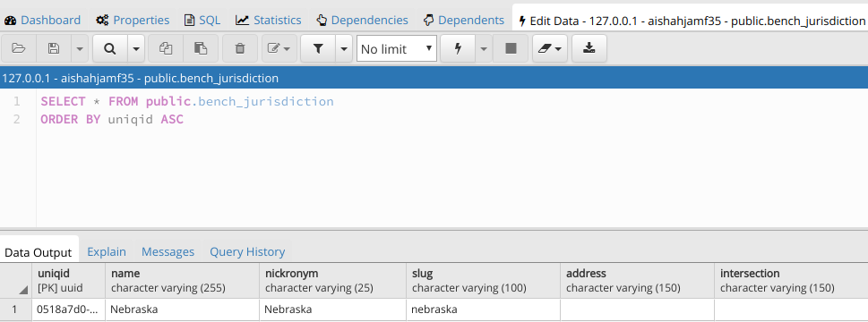Click the Filter funnel icon
Screen dimensions: 868x322
click(x=318, y=48)
